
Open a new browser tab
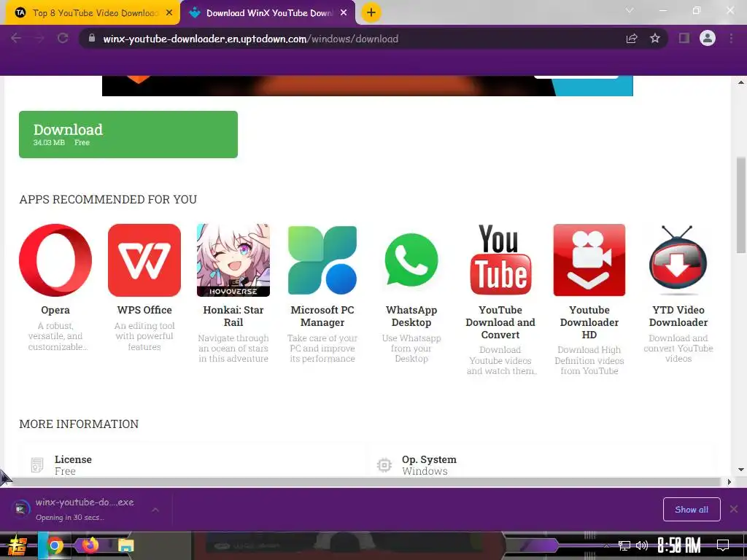coord(371,13)
